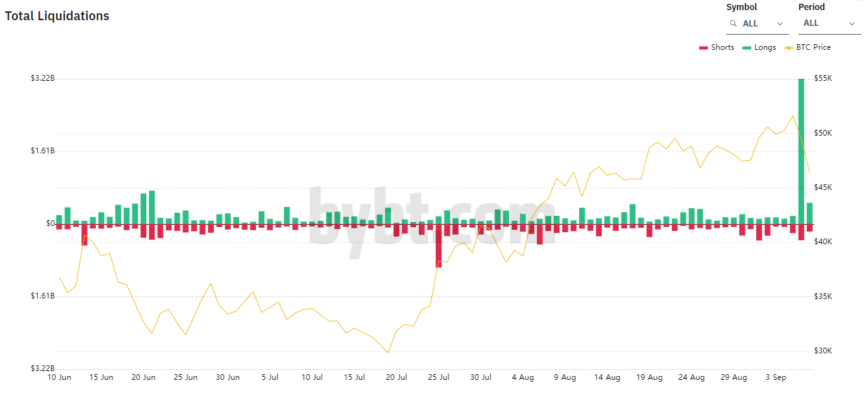Click the 29 Aug date label

pos(734,377)
